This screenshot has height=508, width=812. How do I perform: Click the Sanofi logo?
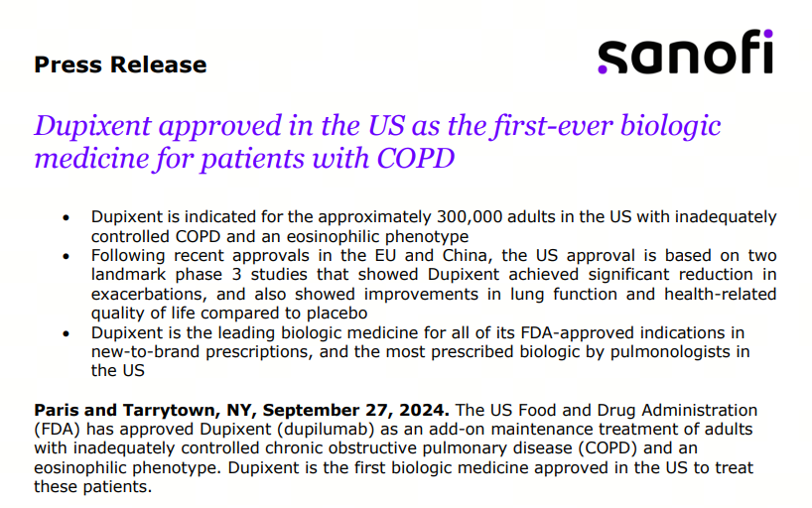[685, 53]
